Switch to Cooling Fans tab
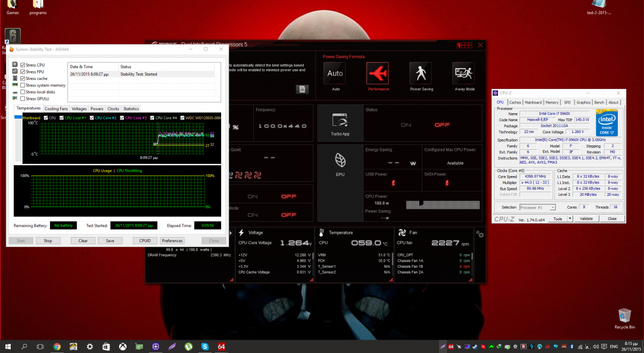Image resolution: width=644 pixels, height=353 pixels. pyautogui.click(x=56, y=108)
